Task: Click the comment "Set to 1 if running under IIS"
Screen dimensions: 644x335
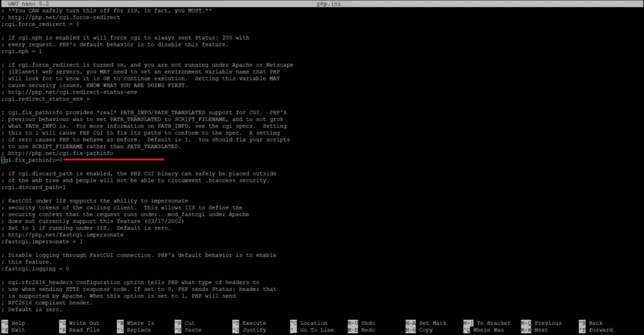Action: [x=86, y=228]
